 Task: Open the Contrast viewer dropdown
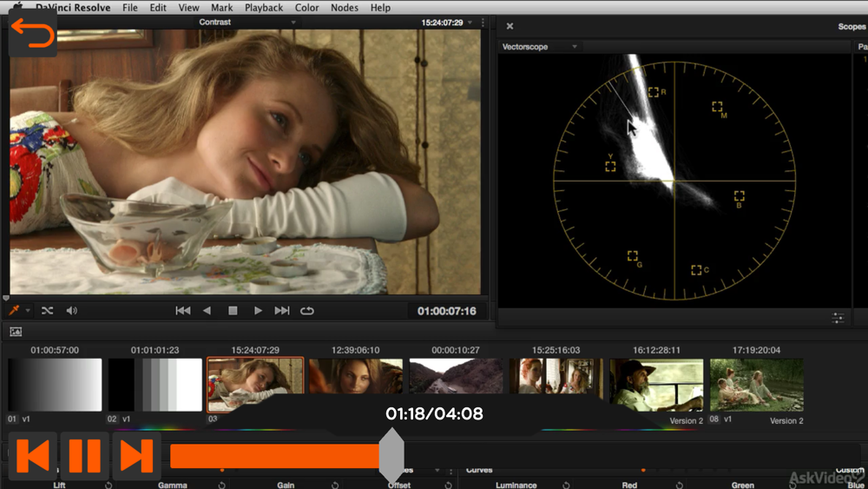coord(247,23)
